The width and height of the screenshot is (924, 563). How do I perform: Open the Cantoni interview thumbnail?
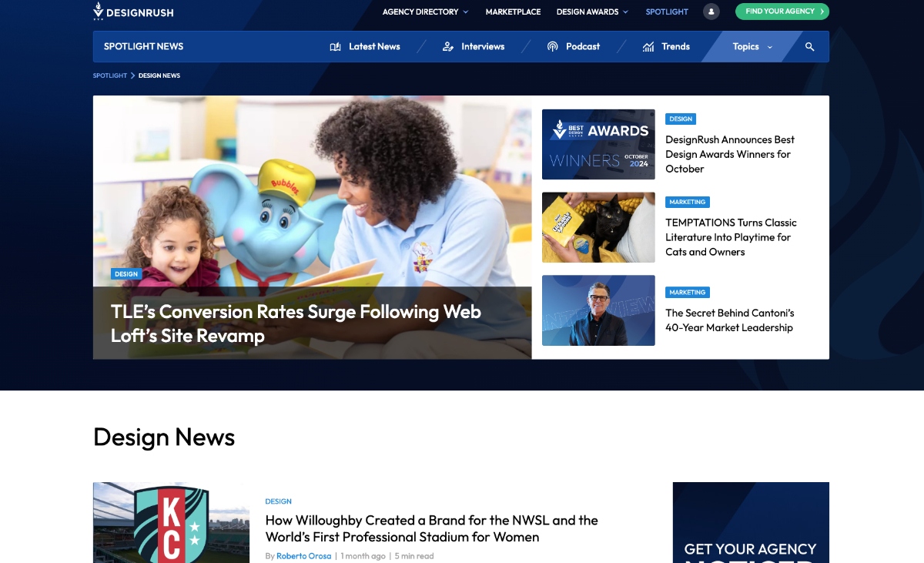pyautogui.click(x=598, y=310)
